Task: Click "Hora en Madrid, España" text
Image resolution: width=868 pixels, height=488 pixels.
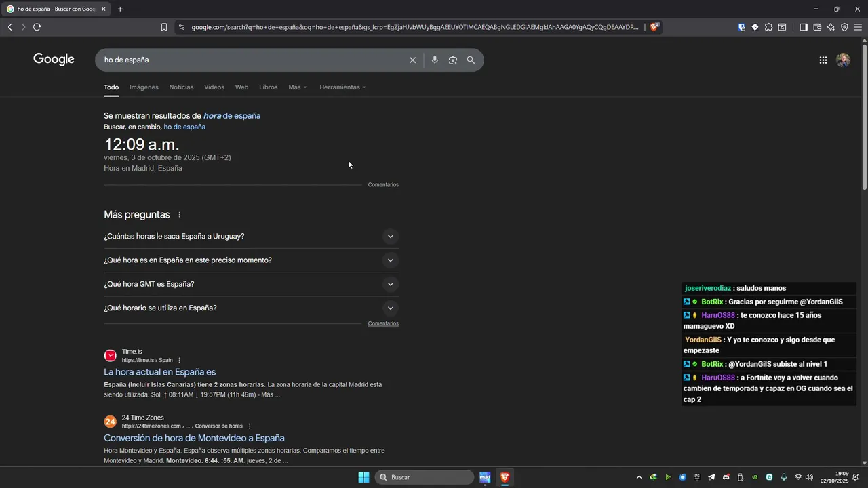Action: [x=143, y=169]
